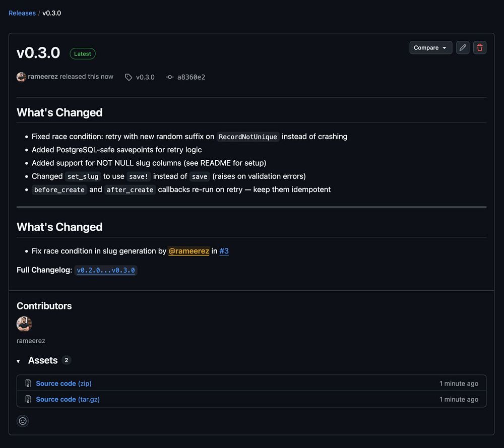Click the green Latest badge
The width and height of the screenshot is (504, 448).
click(x=83, y=53)
